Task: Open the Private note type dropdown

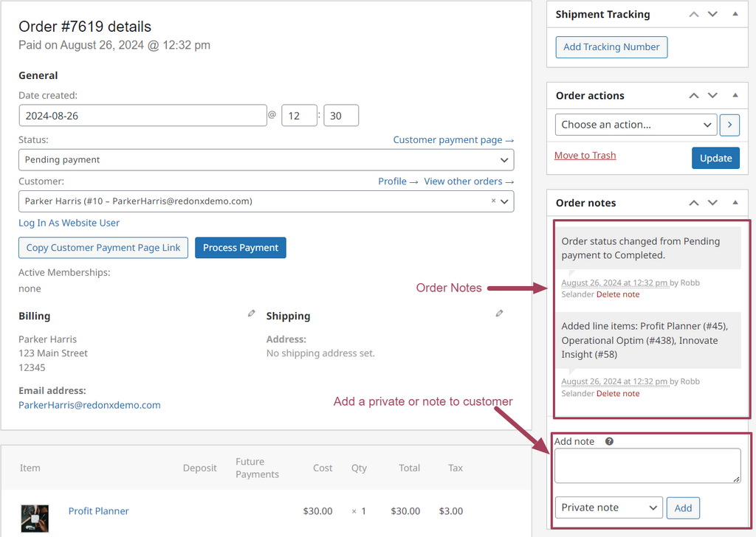Action: 608,507
